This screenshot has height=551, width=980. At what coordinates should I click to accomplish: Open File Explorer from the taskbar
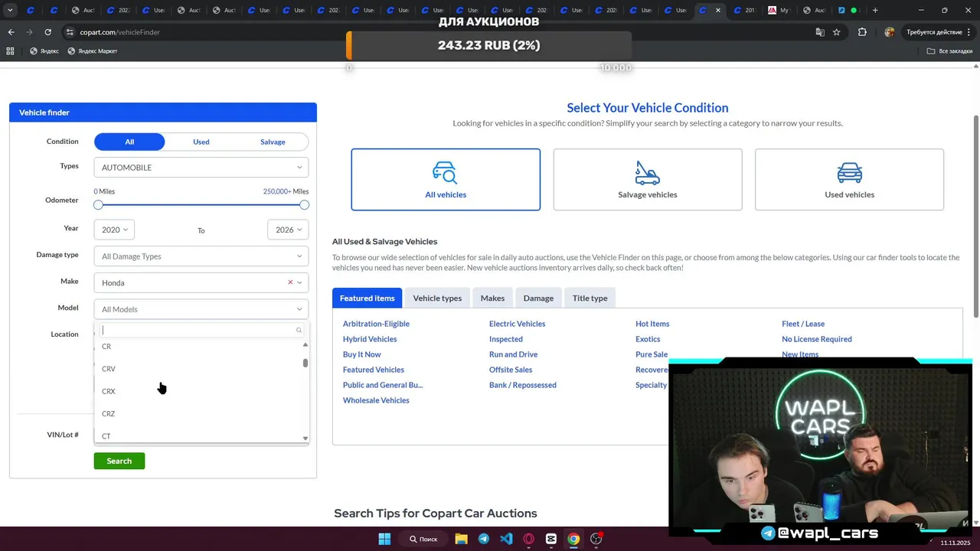pyautogui.click(x=462, y=539)
